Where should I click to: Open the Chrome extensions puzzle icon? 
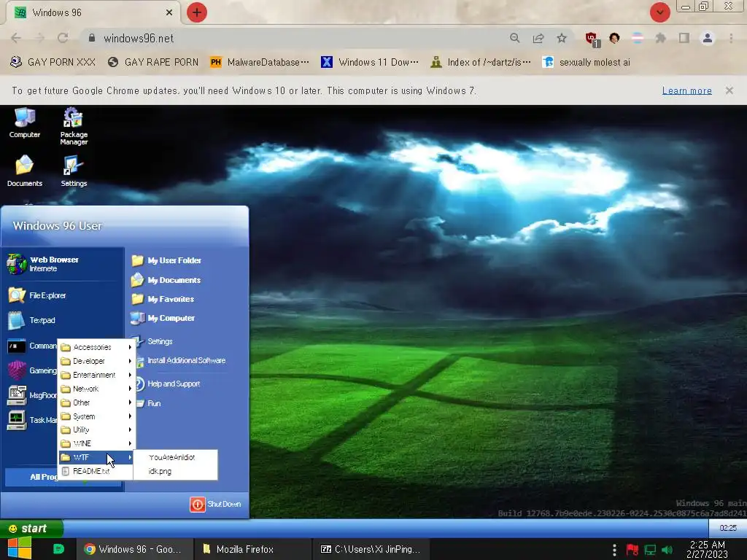(x=660, y=38)
